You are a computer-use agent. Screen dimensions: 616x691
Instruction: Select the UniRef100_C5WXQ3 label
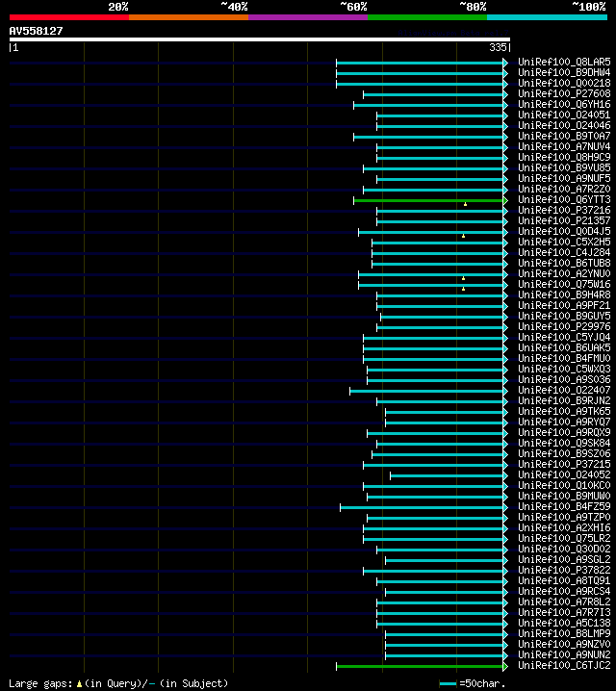tap(564, 369)
